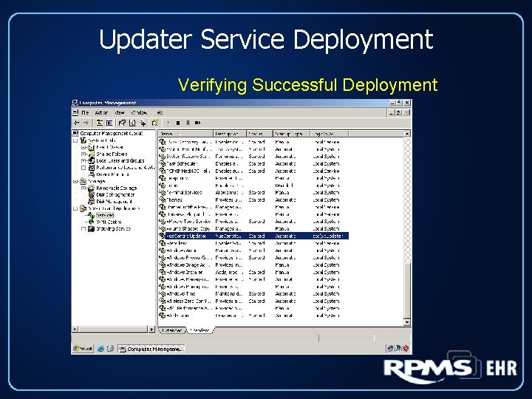
Task: Click the leftmost system tray icon
Action: [391, 349]
